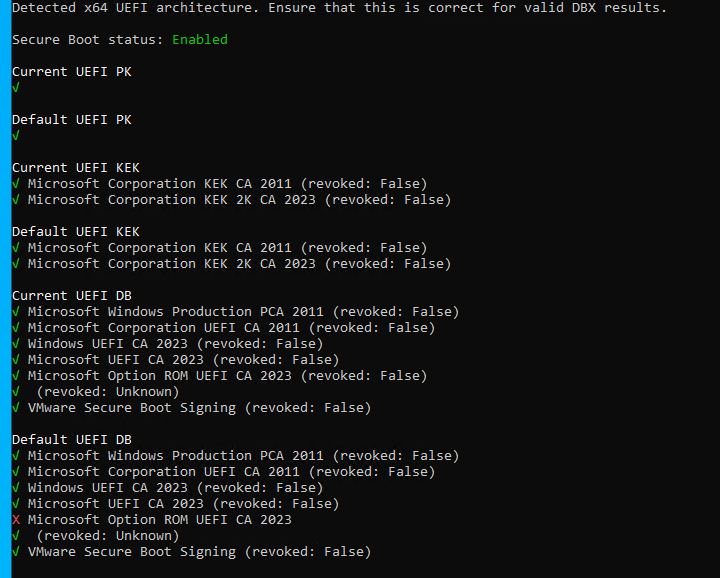This screenshot has height=578, width=720.
Task: Click the Default UEFI KEK heading
Action: tap(76, 232)
